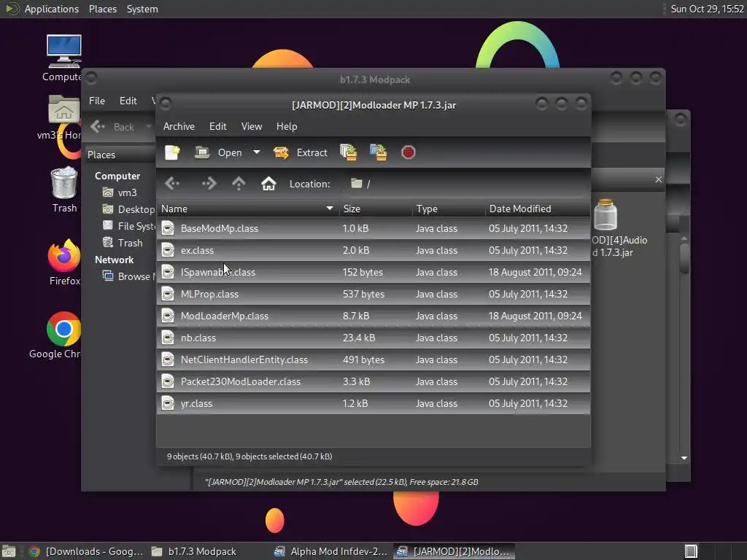Click the Back button in the file manager
747x560 pixels.
[x=113, y=127]
